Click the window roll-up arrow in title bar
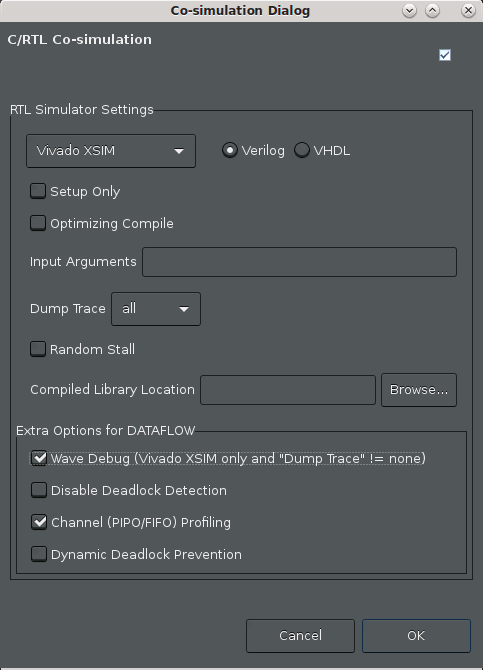The image size is (483, 670). [x=433, y=11]
